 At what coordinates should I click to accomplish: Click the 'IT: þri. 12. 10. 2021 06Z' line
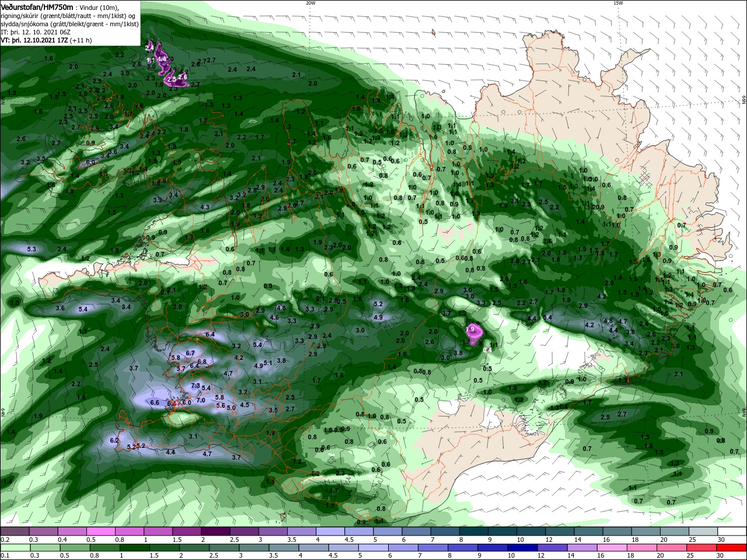click(x=36, y=32)
